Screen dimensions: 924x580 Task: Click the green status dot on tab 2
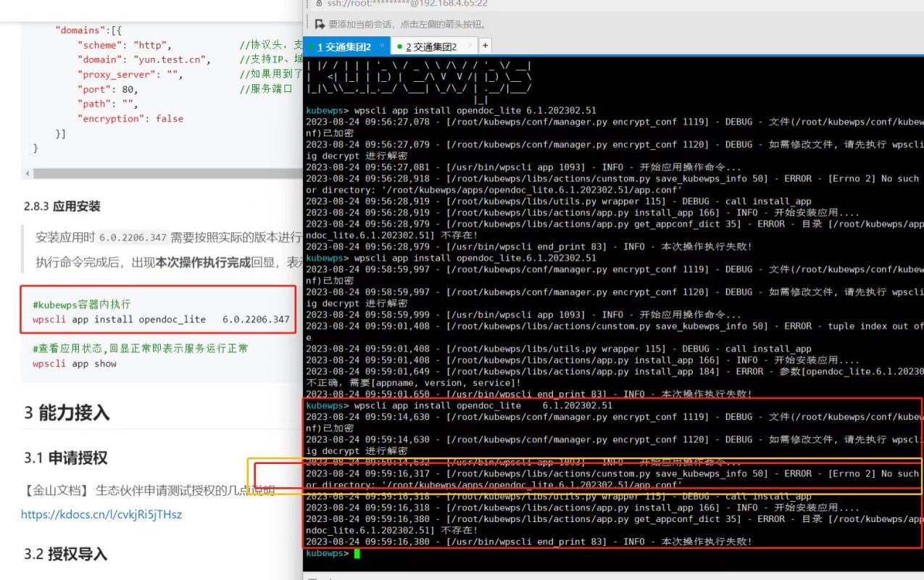coord(399,47)
